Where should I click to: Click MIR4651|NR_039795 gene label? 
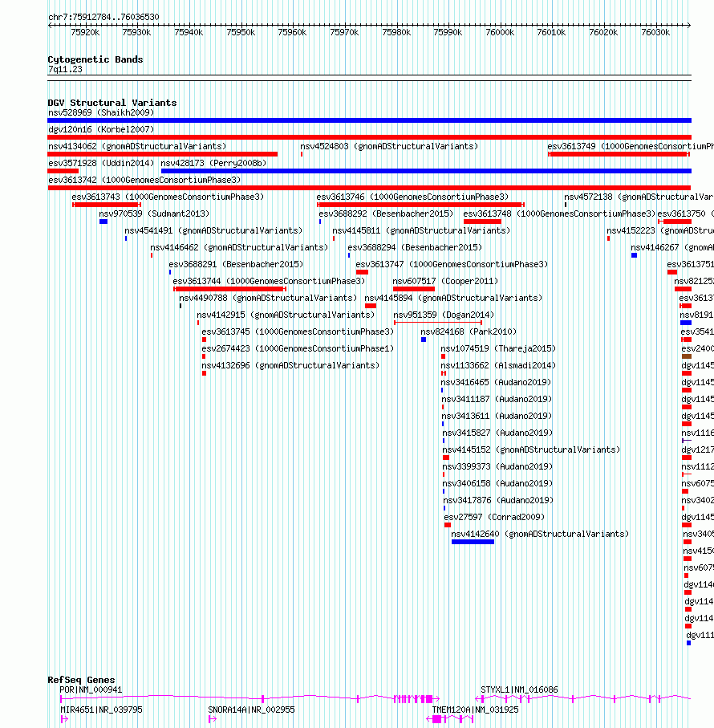(101, 710)
